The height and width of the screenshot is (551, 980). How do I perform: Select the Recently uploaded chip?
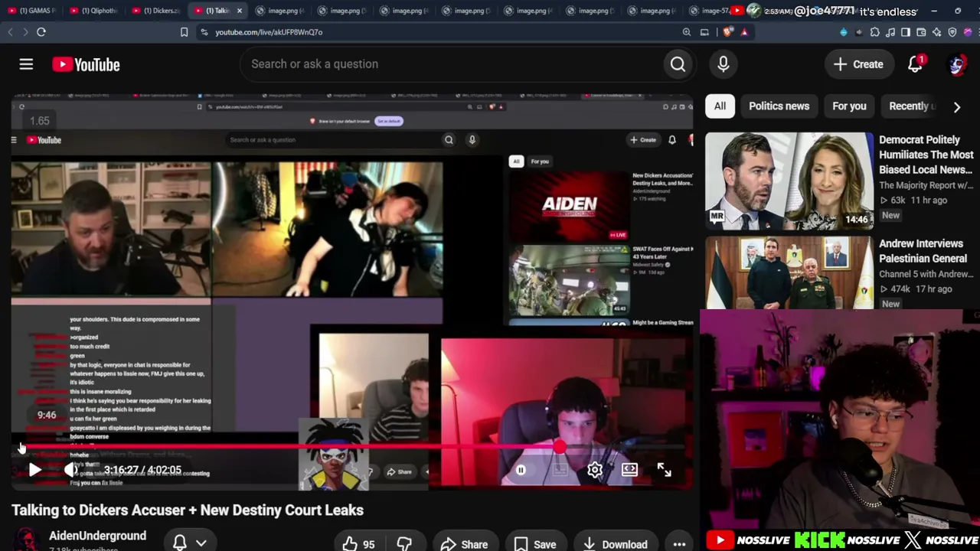pyautogui.click(x=909, y=106)
